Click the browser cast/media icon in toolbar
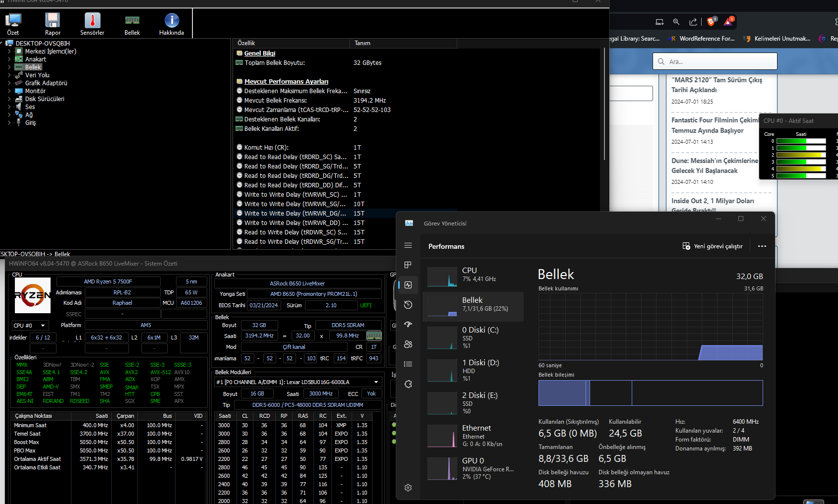 659,22
